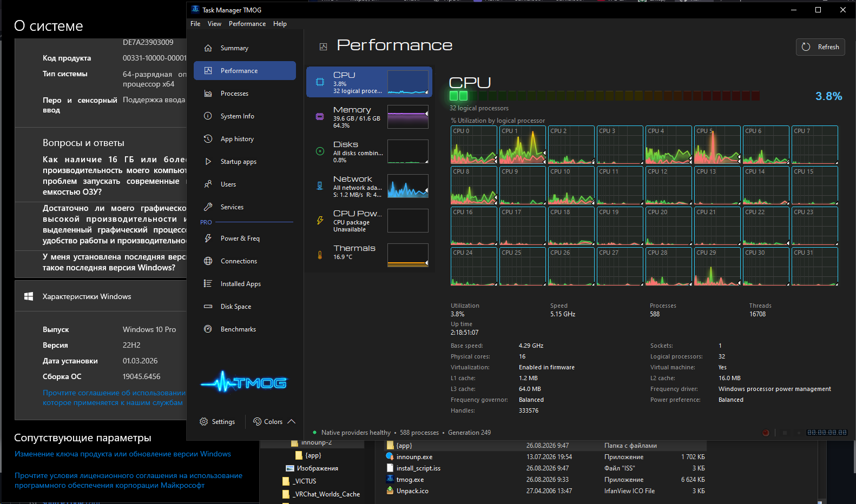Open the Users section
This screenshot has height=504, width=856.
click(x=245, y=184)
